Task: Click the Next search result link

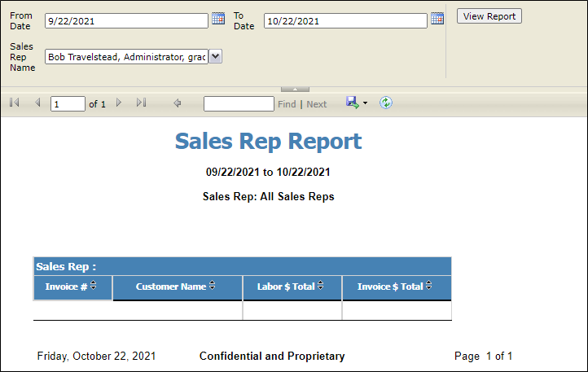Action: point(317,104)
